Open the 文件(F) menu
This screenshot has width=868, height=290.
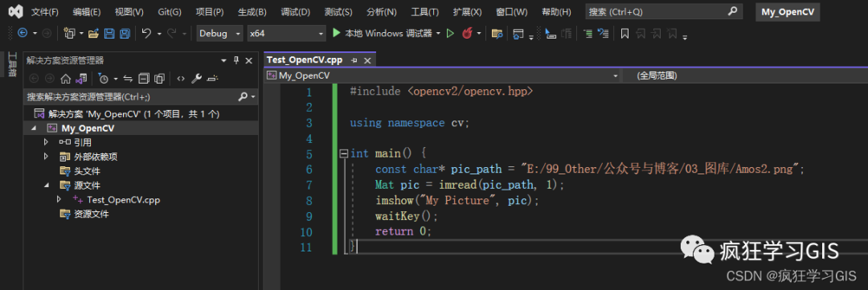tap(45, 11)
